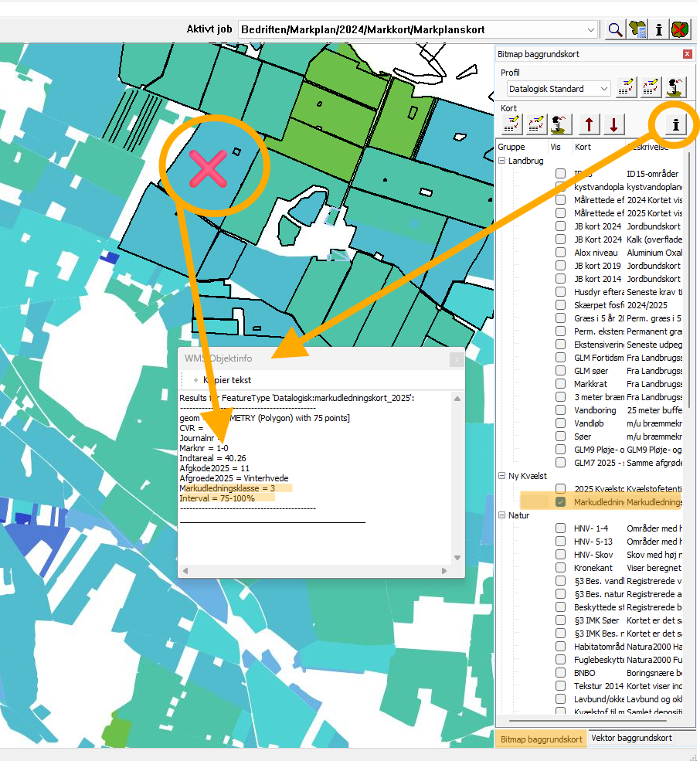700x761 pixels.
Task: Uncheck the Markudledning layer checkbox
Action: 561,502
